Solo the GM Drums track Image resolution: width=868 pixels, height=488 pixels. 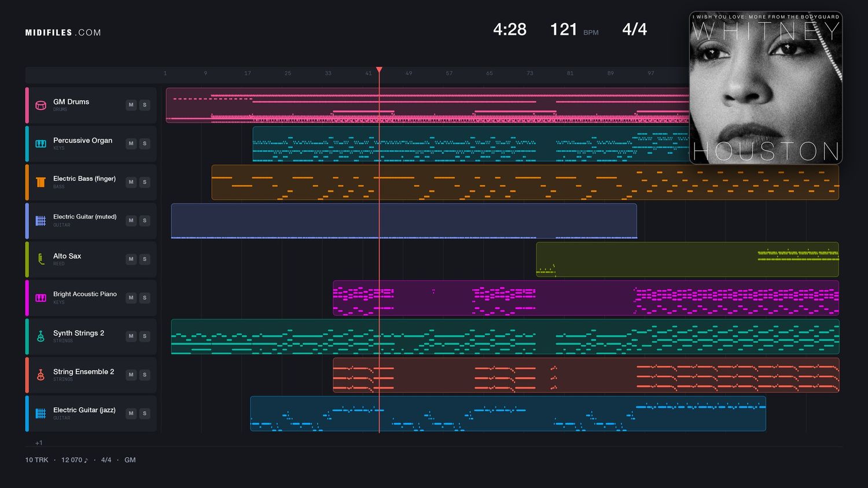[145, 105]
